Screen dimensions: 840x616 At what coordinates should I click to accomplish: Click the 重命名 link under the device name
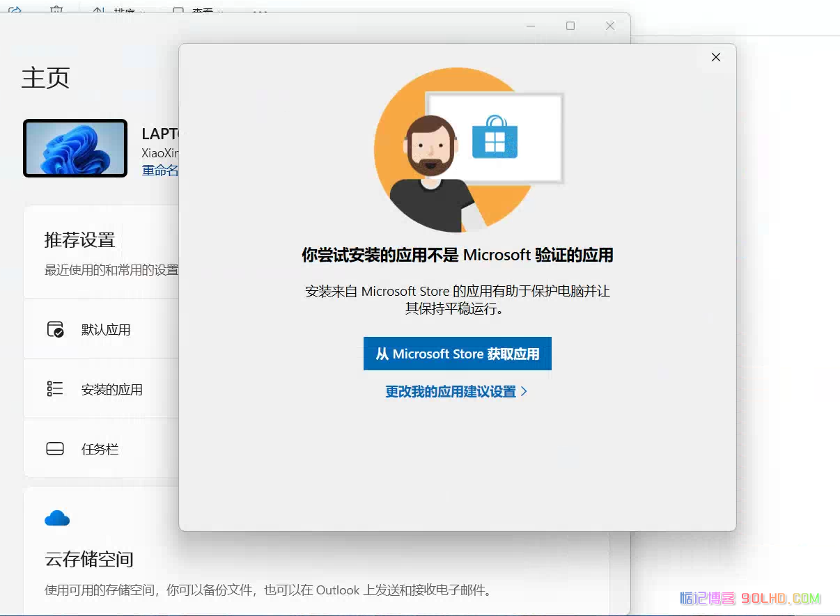[160, 171]
